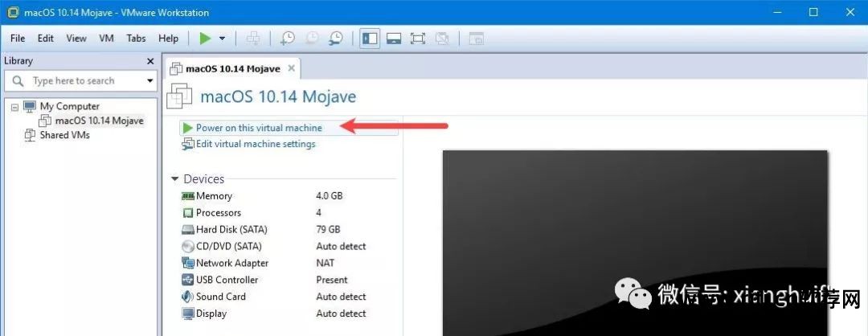Close the macOS 10.14 Mojave tab
868x336 pixels.
click(292, 68)
